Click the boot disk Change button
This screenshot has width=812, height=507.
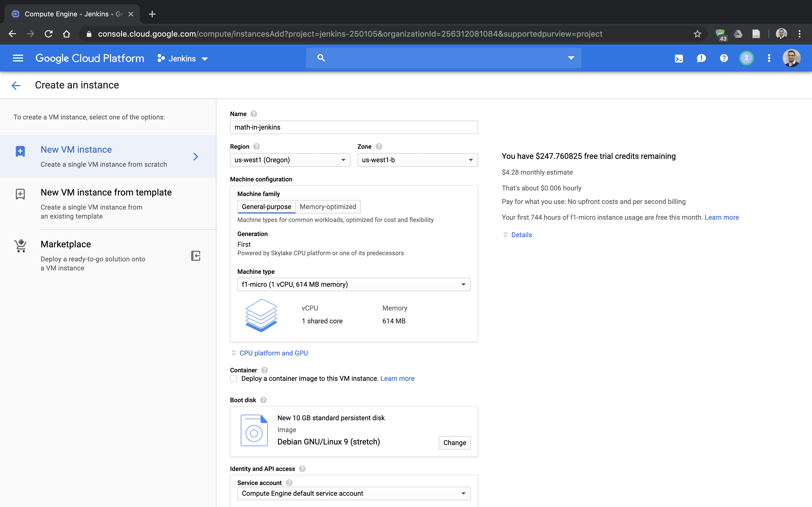point(454,442)
